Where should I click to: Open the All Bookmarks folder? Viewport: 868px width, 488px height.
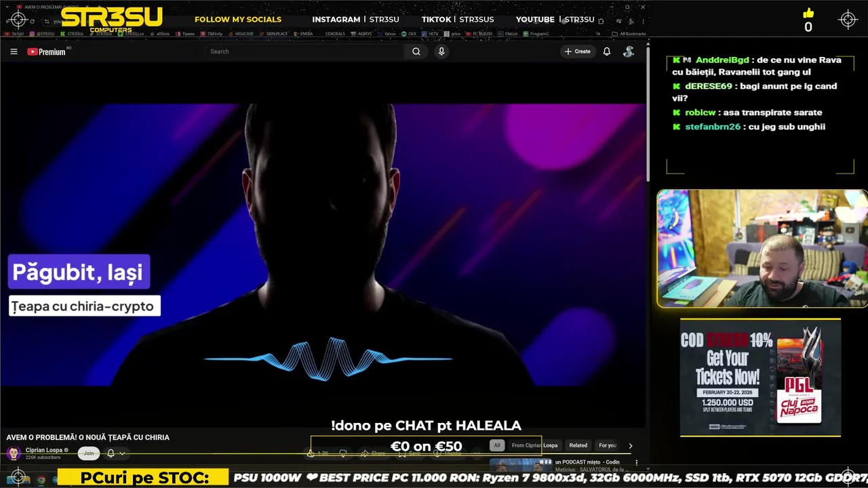coord(629,33)
